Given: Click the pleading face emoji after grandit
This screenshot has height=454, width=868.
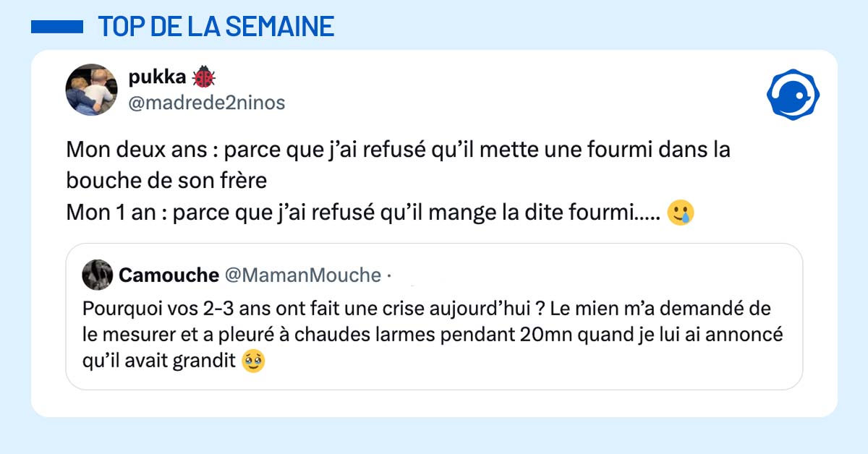Looking at the screenshot, I should point(253,360).
